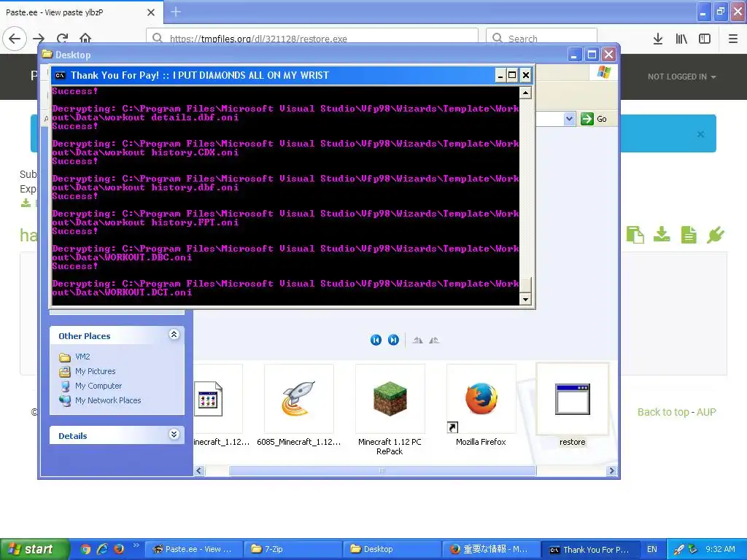Go back in the Firefox browser
The image size is (747, 560).
coord(15,39)
